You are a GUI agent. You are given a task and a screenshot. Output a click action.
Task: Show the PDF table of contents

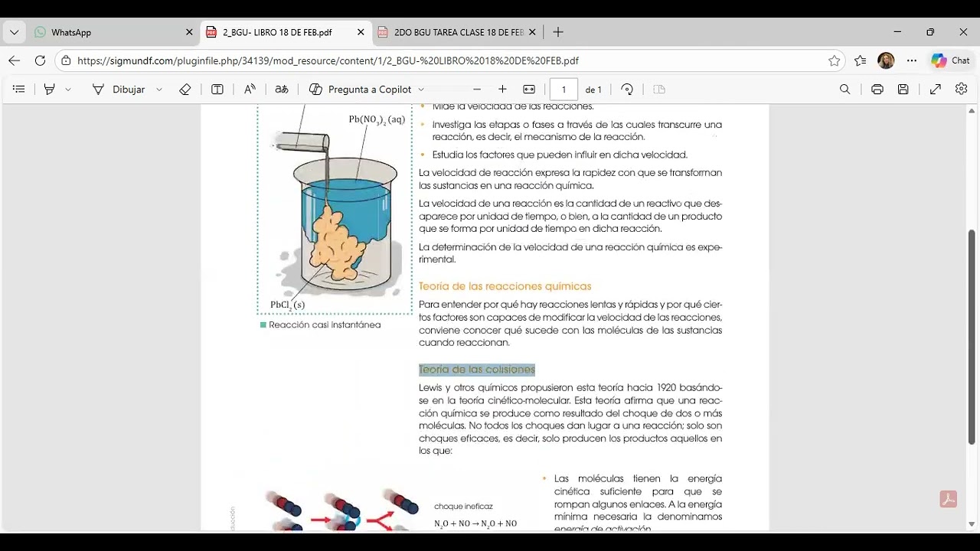[x=19, y=90]
